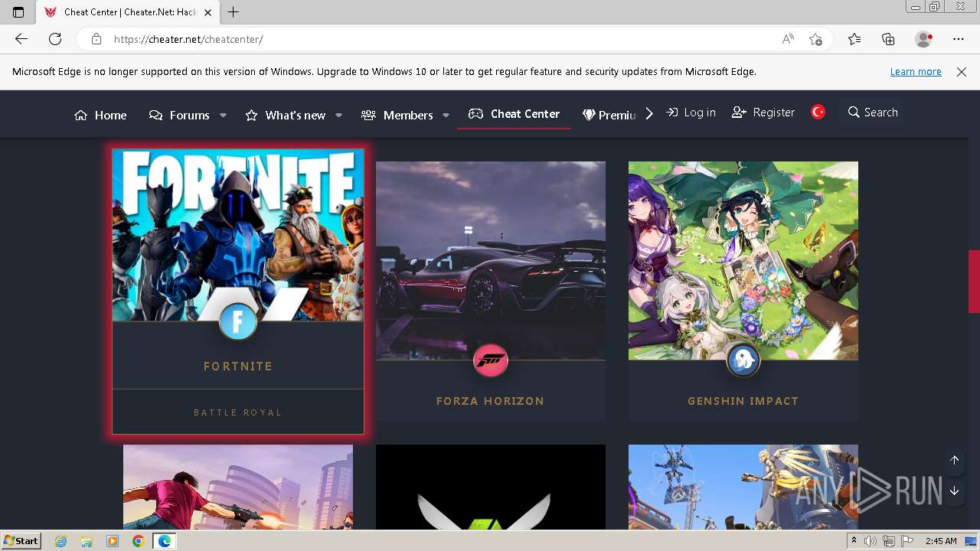Click the Genshin Impact round logo badge
This screenshot has height=551, width=980.
[743, 360]
